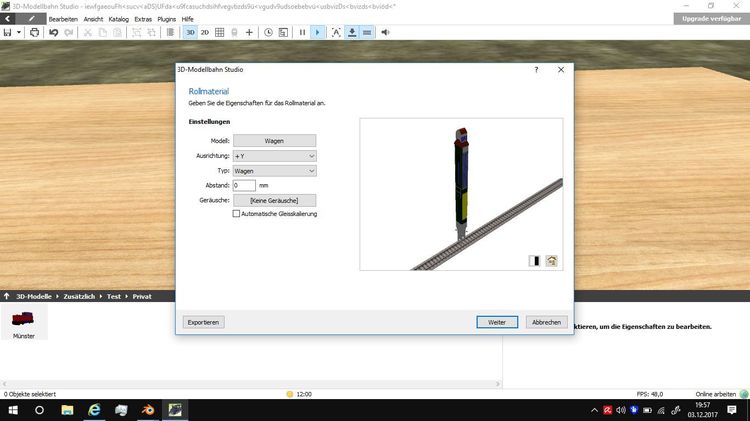Open the clock time settings icon

(268, 32)
